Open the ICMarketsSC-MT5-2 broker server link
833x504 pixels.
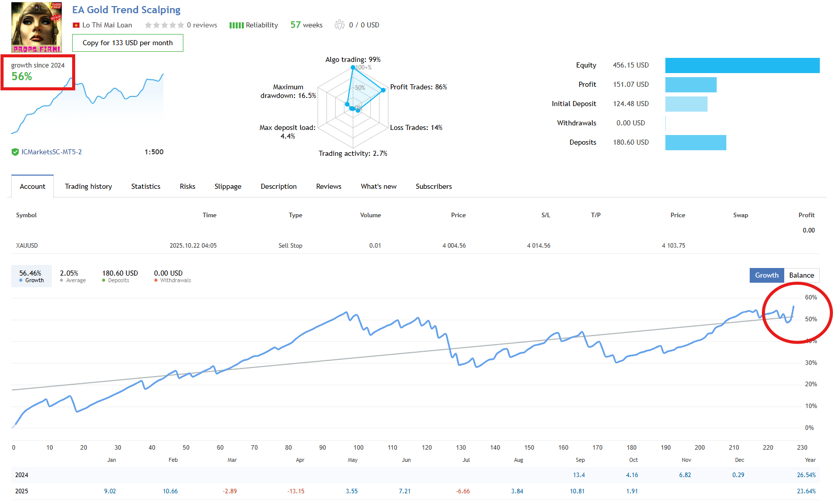(51, 152)
